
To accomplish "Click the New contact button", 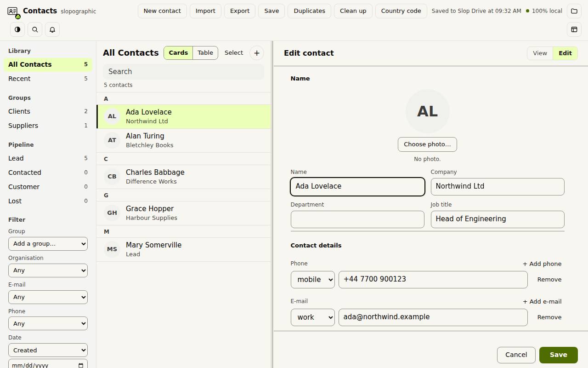I will 162,11.
